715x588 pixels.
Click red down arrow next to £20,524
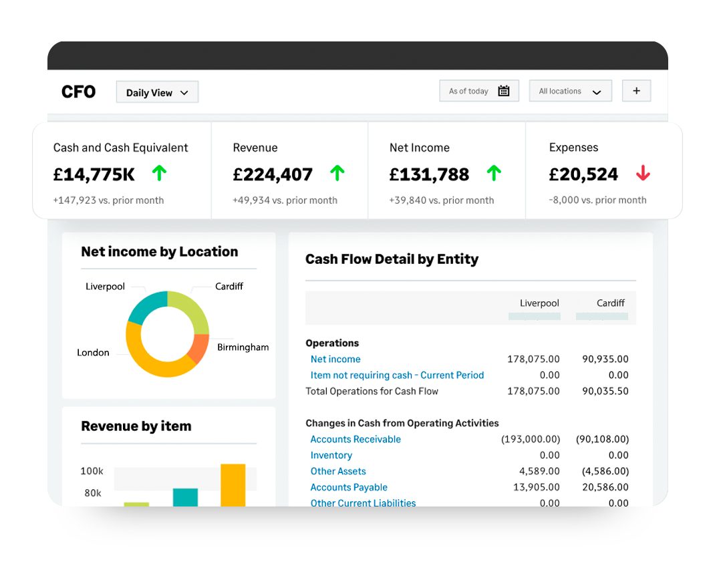point(643,173)
